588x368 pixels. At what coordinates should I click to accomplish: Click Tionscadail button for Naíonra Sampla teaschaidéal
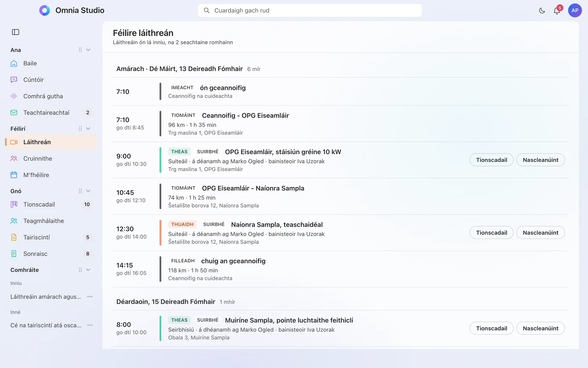491,233
